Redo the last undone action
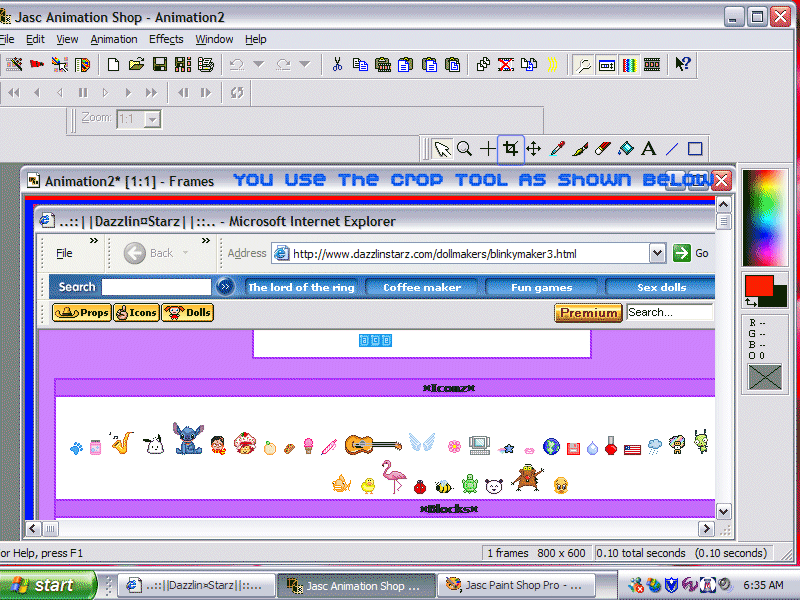Image resolution: width=800 pixels, height=600 pixels. click(x=283, y=64)
